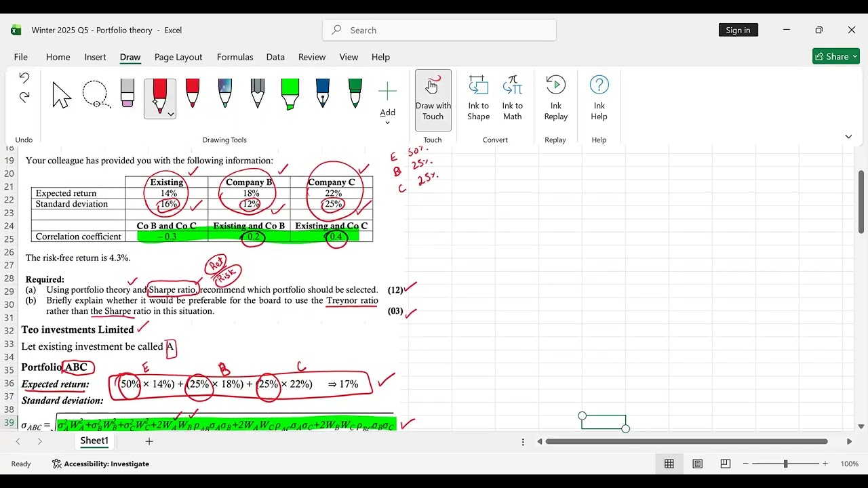Select the Sheet1 tab
This screenshot has width=868, height=488.
point(94,441)
